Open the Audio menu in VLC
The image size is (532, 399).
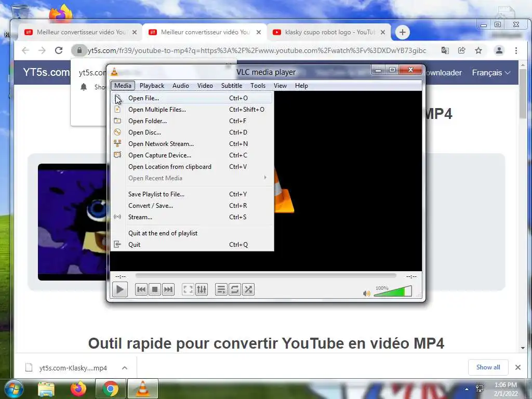tap(180, 86)
